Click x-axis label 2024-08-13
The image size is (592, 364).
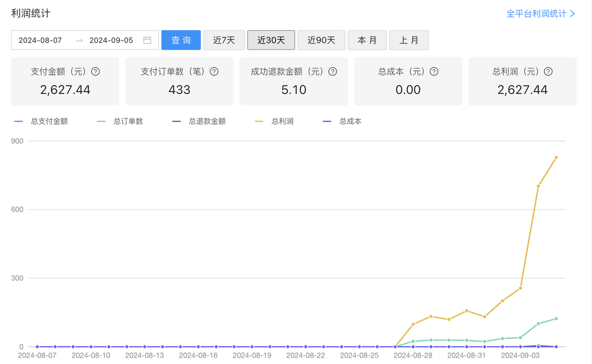[x=144, y=356]
